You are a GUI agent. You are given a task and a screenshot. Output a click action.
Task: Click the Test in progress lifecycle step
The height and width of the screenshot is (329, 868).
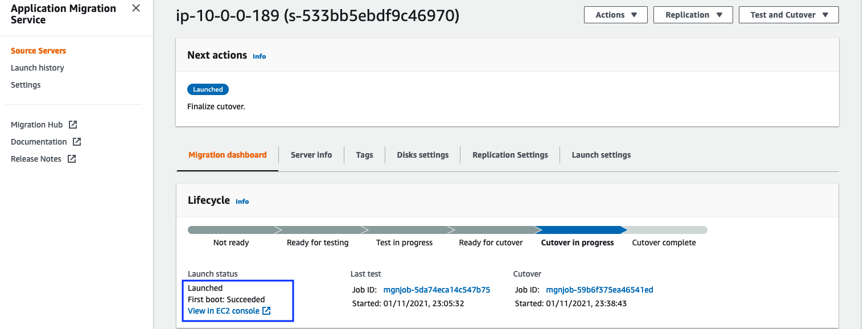pos(404,242)
